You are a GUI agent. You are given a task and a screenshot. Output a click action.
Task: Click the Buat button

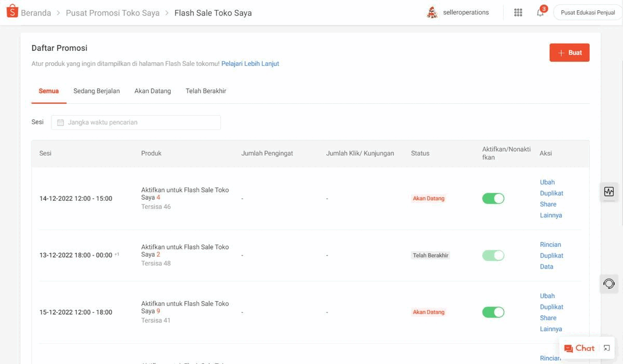tap(569, 53)
